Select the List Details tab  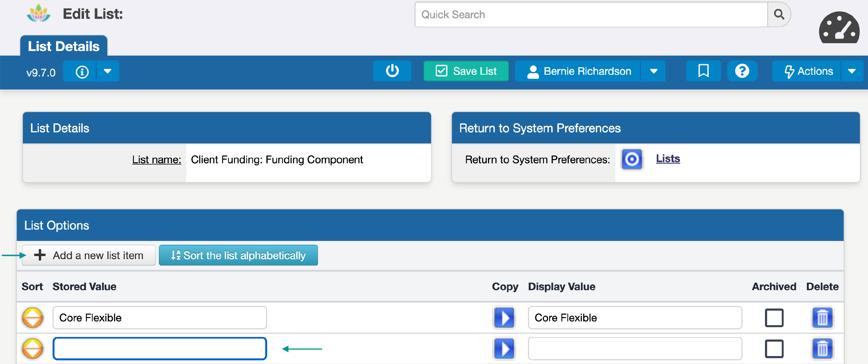[64, 46]
